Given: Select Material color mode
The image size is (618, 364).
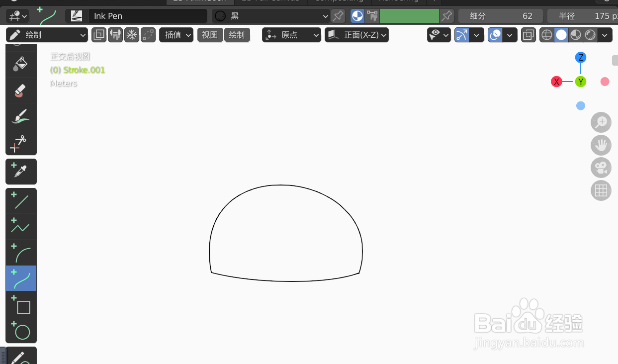Looking at the screenshot, I should tap(357, 16).
